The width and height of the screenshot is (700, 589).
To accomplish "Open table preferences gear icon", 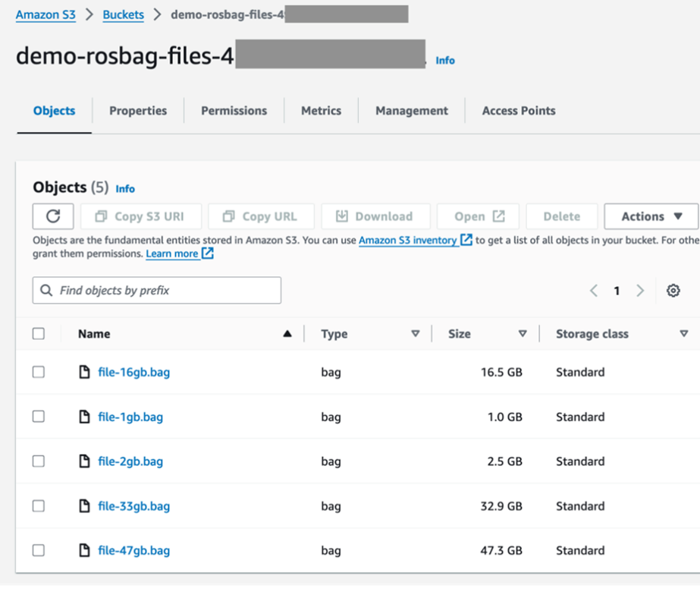I will pyautogui.click(x=673, y=291).
